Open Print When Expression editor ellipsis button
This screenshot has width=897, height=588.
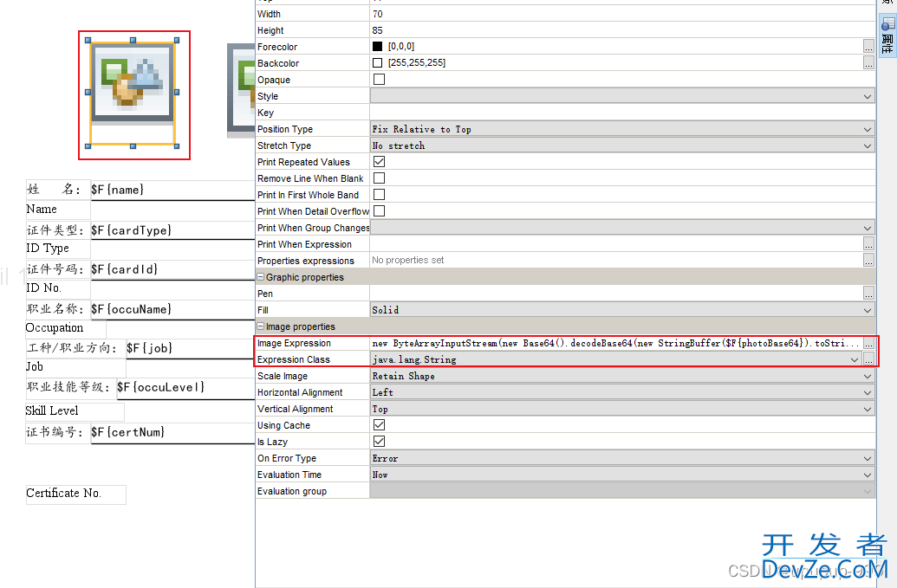pyautogui.click(x=868, y=244)
